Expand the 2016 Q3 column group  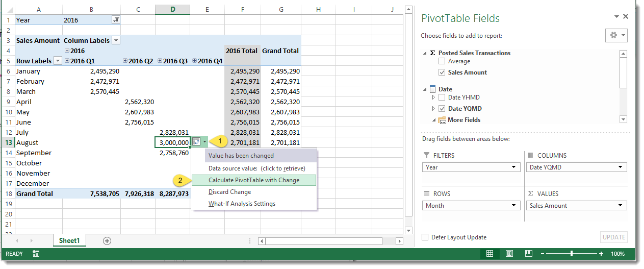click(x=160, y=61)
